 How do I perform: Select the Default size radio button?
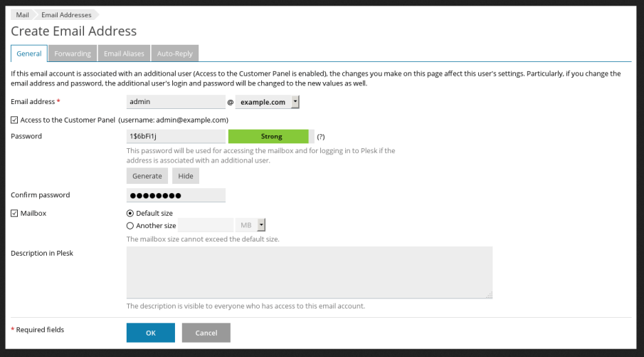[x=130, y=213]
